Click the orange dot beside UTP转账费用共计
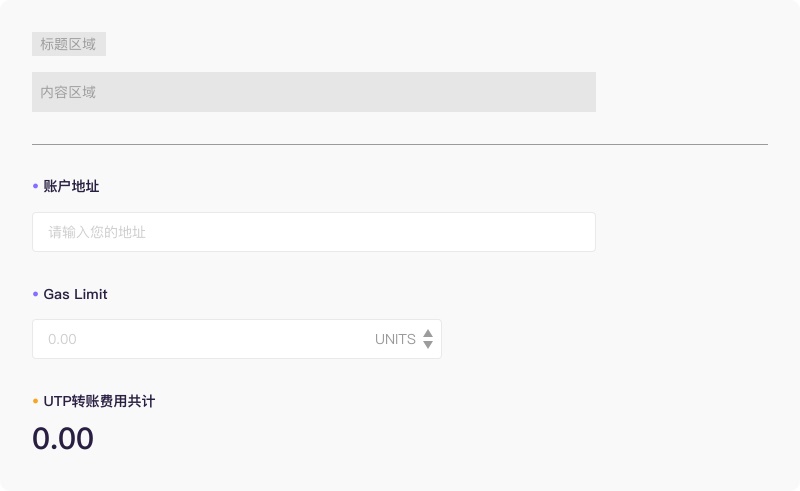The image size is (800, 491). [x=35, y=401]
